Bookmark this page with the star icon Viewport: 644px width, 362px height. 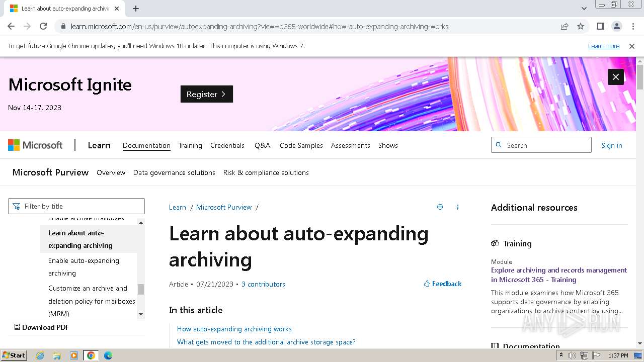pyautogui.click(x=581, y=26)
